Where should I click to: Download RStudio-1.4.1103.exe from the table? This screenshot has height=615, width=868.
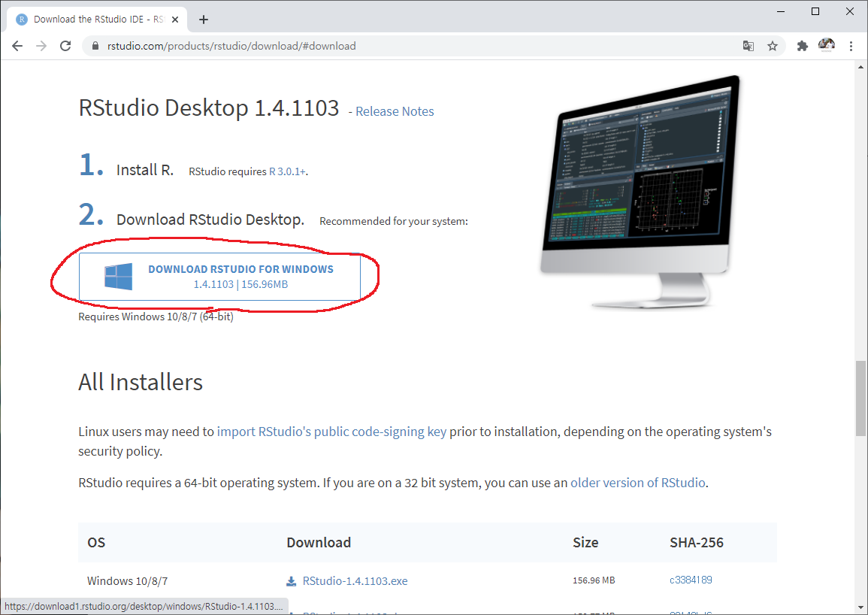[355, 580]
